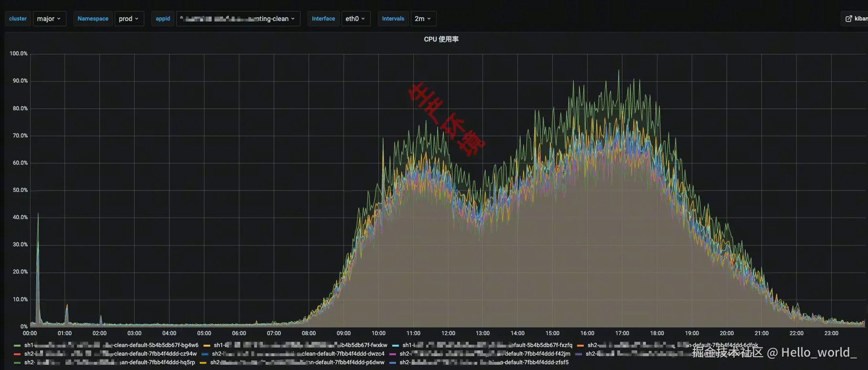Click the Namespace variable label

tap(93, 19)
